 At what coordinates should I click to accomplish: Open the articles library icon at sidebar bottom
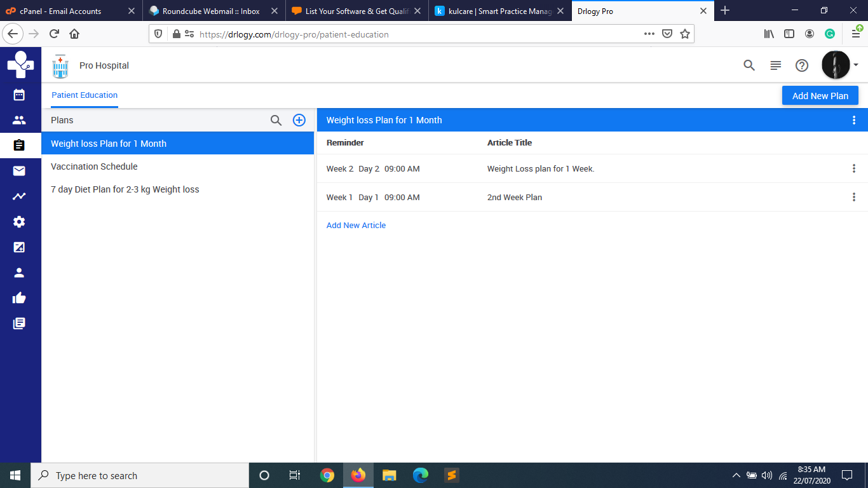(x=19, y=323)
